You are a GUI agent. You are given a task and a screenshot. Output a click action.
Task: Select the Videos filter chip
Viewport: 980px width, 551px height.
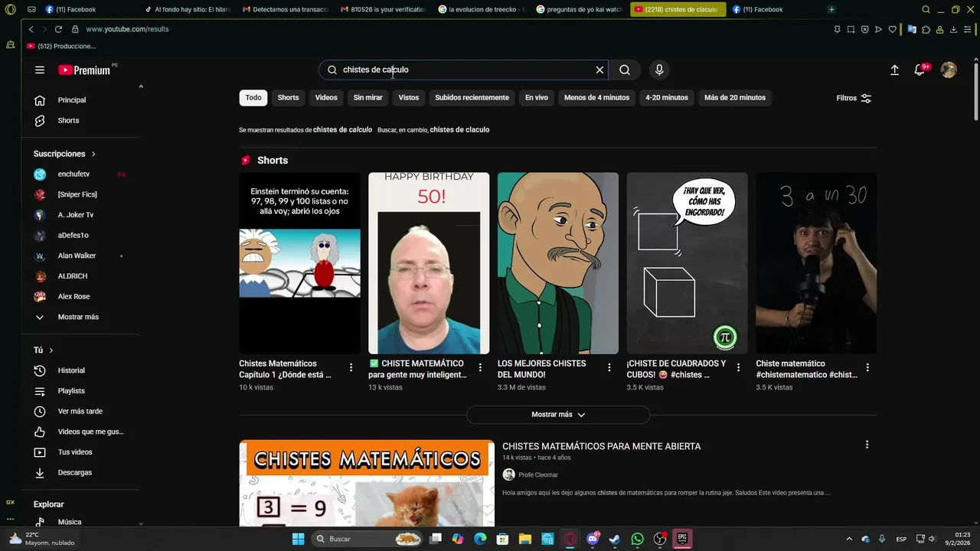[x=326, y=98]
